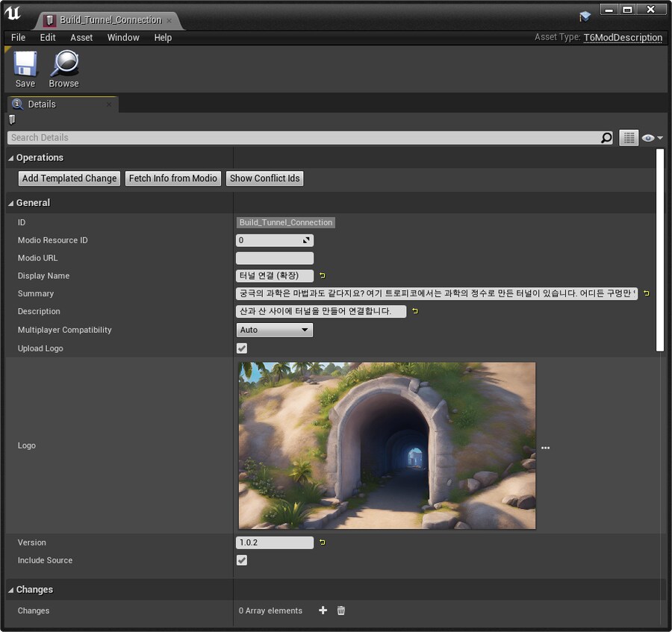
Task: Open the Window menu
Action: click(x=123, y=37)
